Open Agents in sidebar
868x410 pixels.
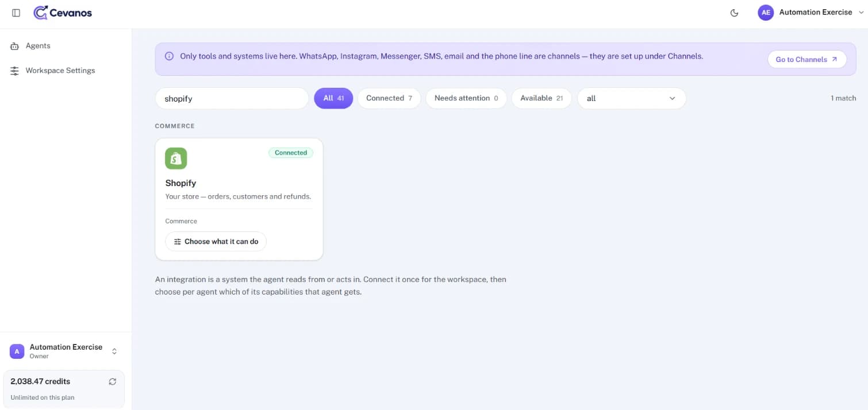click(x=37, y=46)
